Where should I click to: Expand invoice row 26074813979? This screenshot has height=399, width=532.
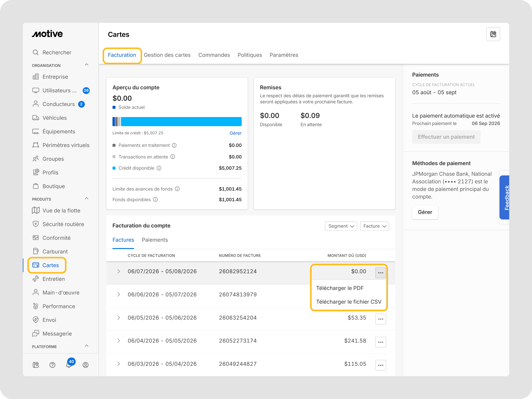tap(119, 295)
